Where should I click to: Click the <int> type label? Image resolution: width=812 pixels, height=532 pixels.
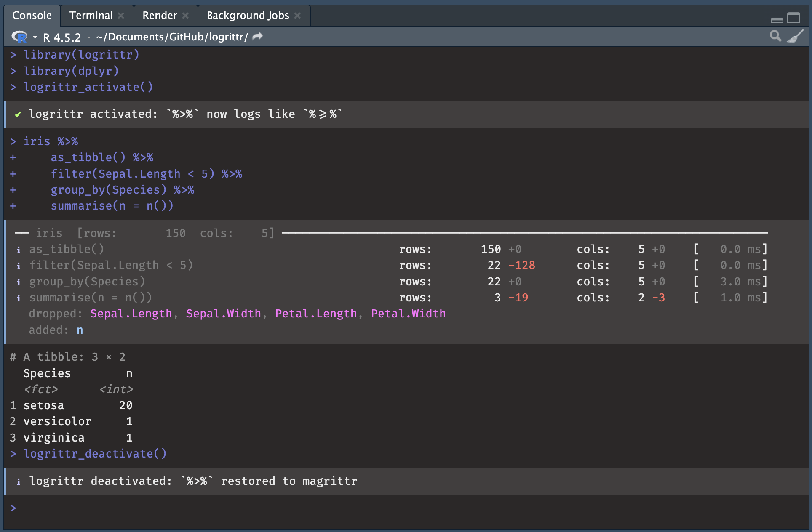pyautogui.click(x=116, y=389)
